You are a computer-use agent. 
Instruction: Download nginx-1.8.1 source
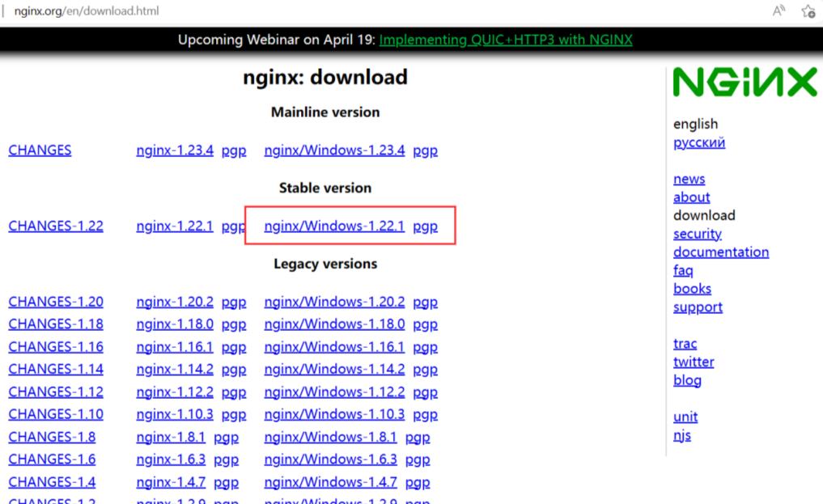click(171, 438)
